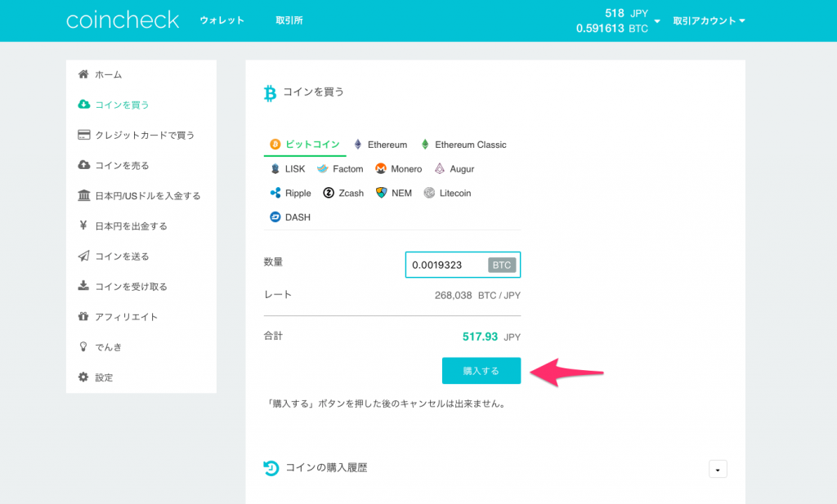Expand the JPY/BTC balance dropdown arrow

(x=657, y=21)
